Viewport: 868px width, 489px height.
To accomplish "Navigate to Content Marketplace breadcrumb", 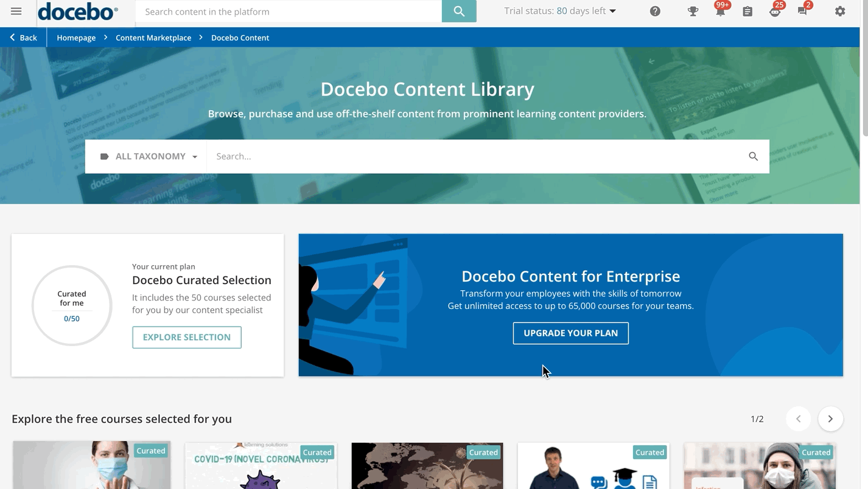I will (153, 38).
